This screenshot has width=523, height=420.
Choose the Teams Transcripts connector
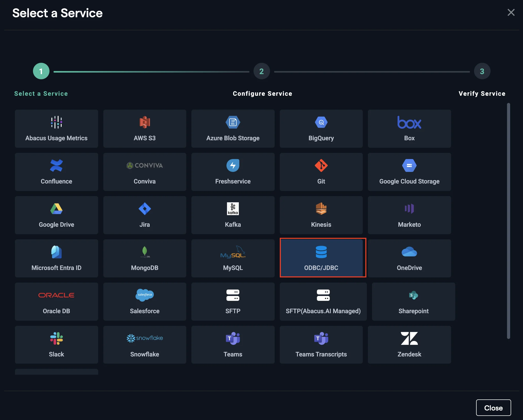click(x=321, y=345)
